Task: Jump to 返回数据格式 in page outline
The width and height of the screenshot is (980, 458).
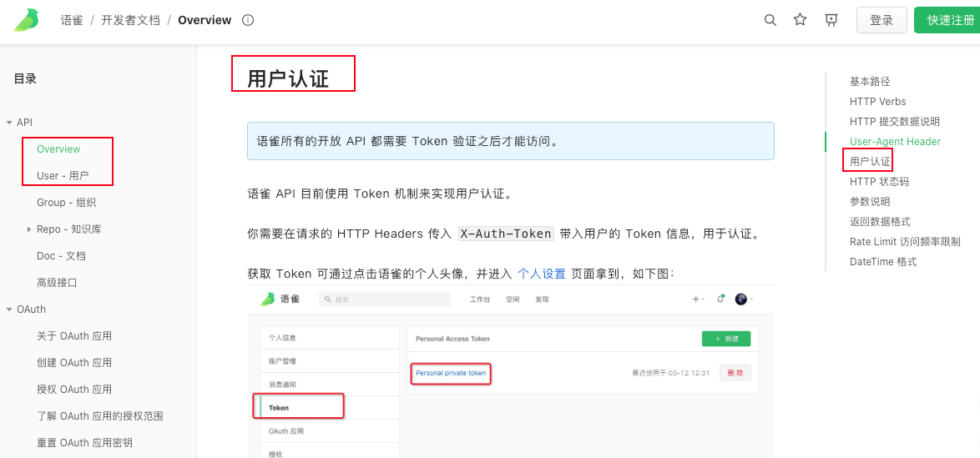Action: point(880,222)
